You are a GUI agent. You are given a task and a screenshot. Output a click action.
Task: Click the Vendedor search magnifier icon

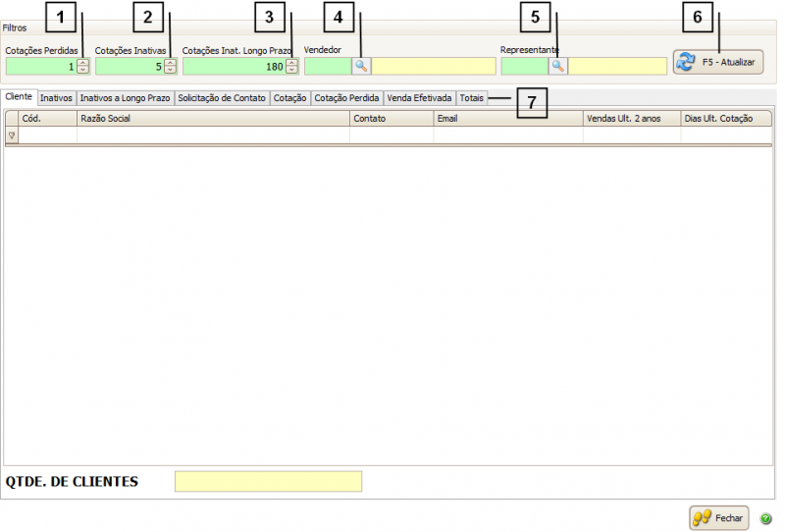pos(361,66)
